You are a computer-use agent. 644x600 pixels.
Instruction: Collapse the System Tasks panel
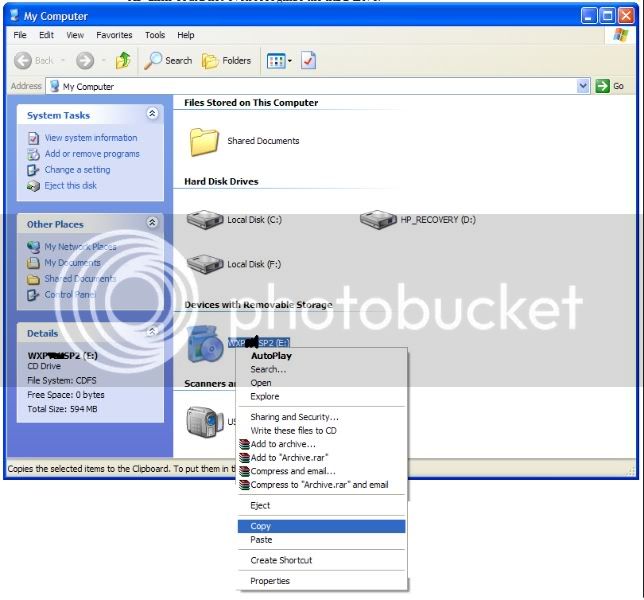tap(152, 115)
